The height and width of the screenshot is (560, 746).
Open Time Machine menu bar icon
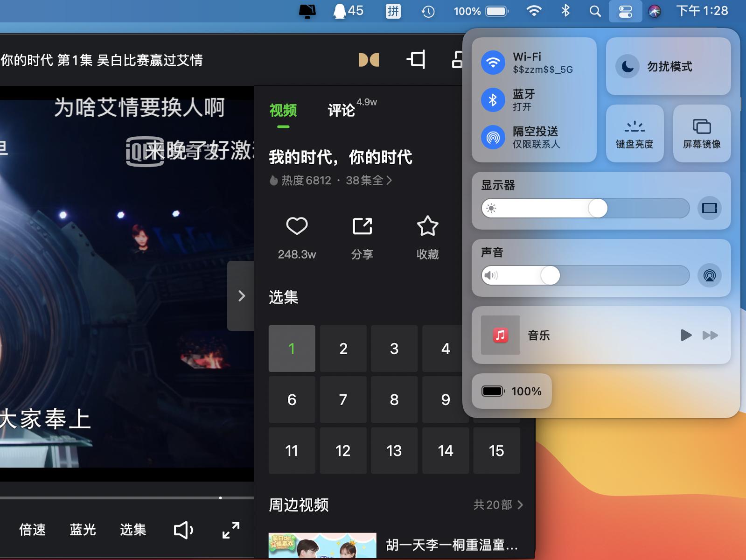[428, 11]
